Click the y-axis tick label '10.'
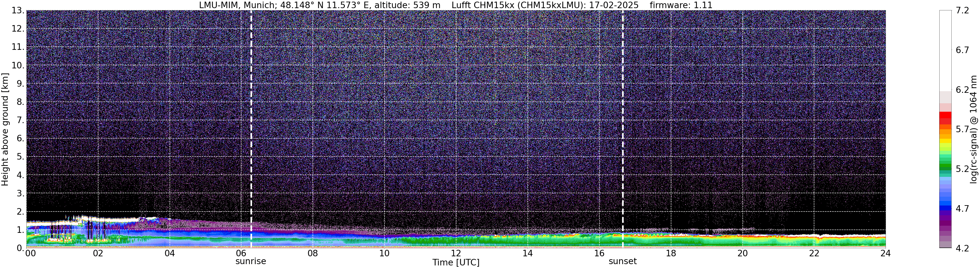This screenshot has width=980, height=269. point(18,65)
